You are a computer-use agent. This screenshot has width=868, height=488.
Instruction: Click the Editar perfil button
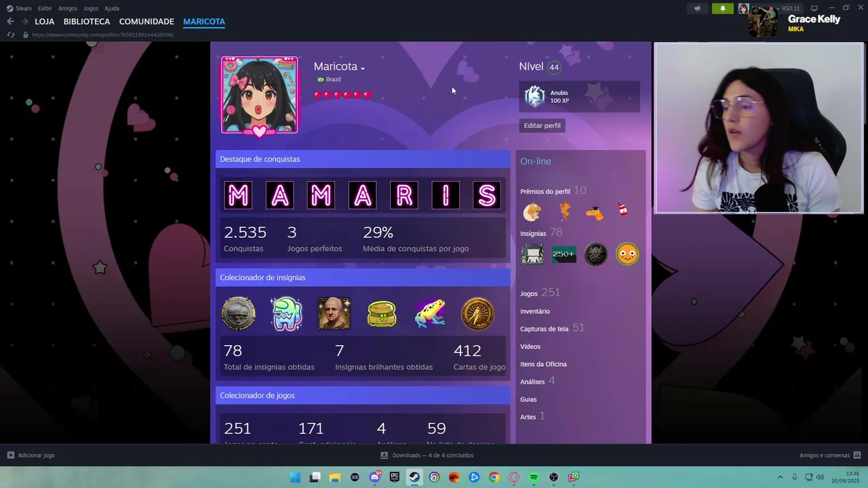click(542, 125)
